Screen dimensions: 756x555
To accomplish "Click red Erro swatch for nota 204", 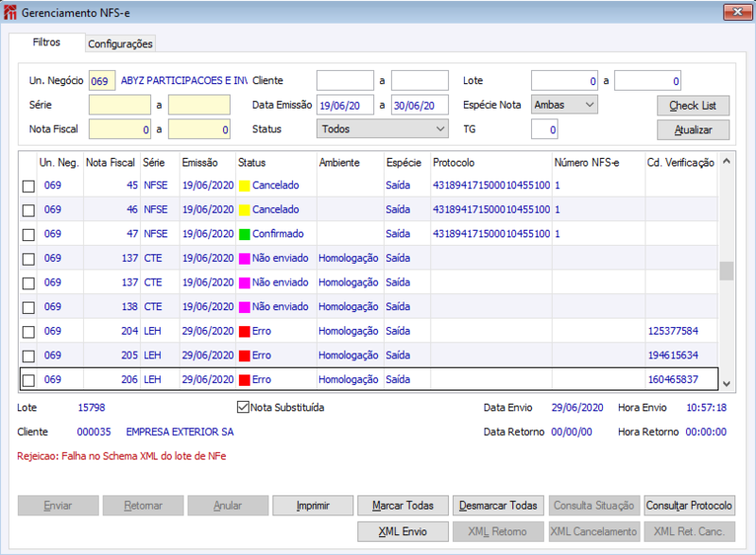I will point(245,332).
